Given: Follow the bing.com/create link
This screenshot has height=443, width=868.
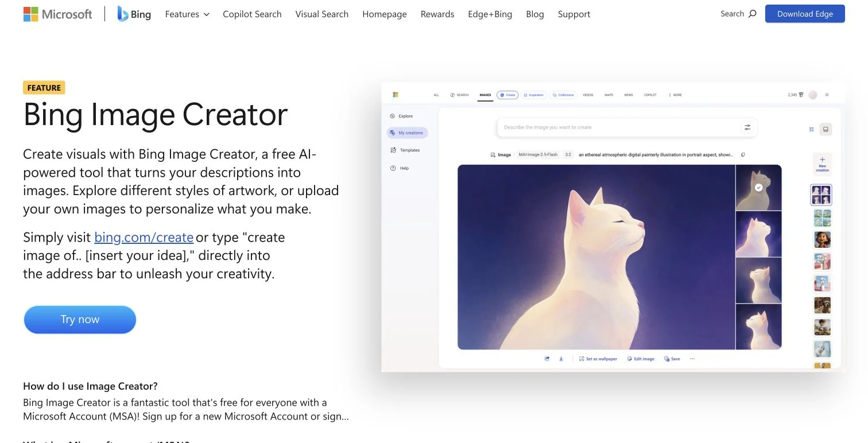Looking at the screenshot, I should pos(144,237).
